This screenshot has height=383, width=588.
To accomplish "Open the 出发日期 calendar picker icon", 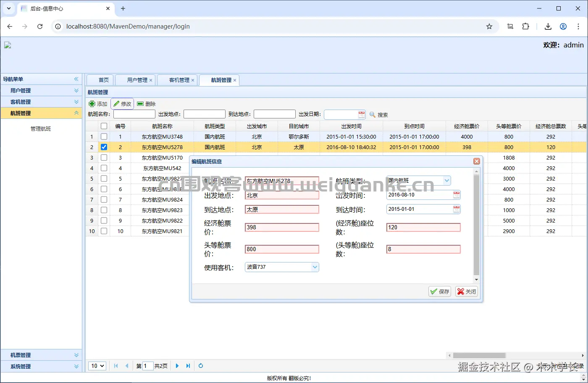I will [x=362, y=114].
